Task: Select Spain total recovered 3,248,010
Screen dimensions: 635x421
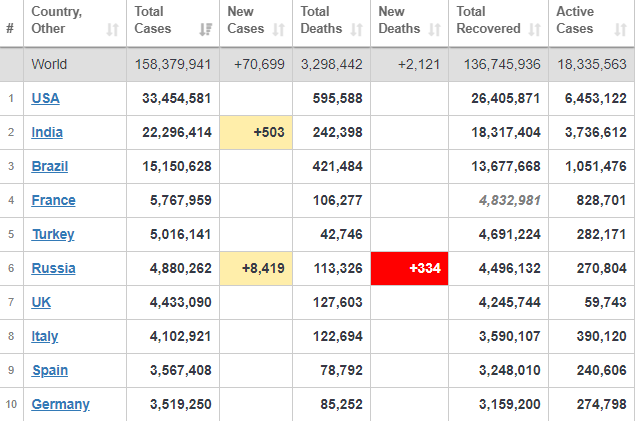Action: coord(510,370)
